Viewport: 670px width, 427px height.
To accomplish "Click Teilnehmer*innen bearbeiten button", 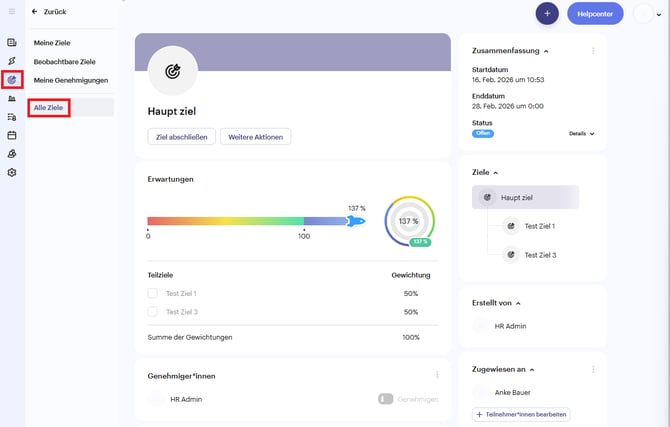I will pos(521,414).
